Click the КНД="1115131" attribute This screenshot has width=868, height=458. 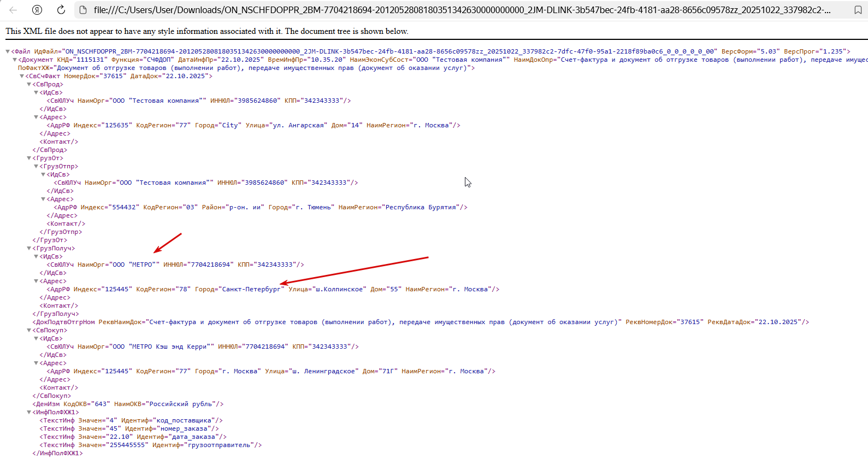pos(82,60)
